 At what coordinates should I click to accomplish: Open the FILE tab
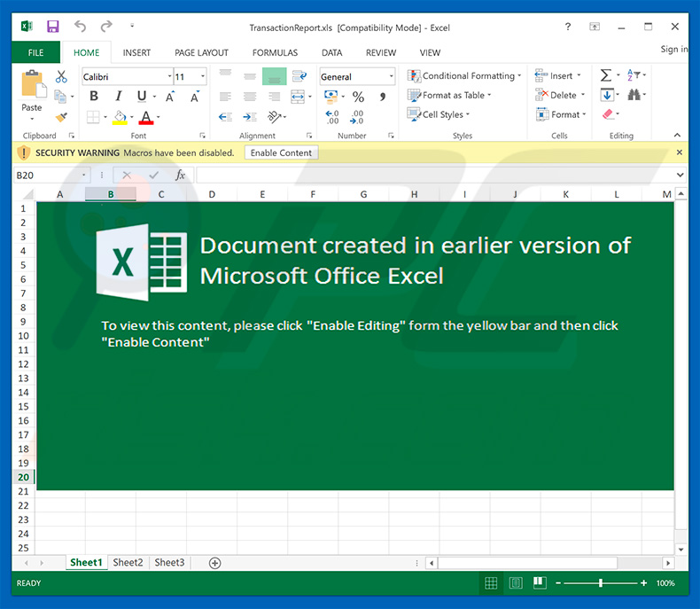pyautogui.click(x=35, y=52)
